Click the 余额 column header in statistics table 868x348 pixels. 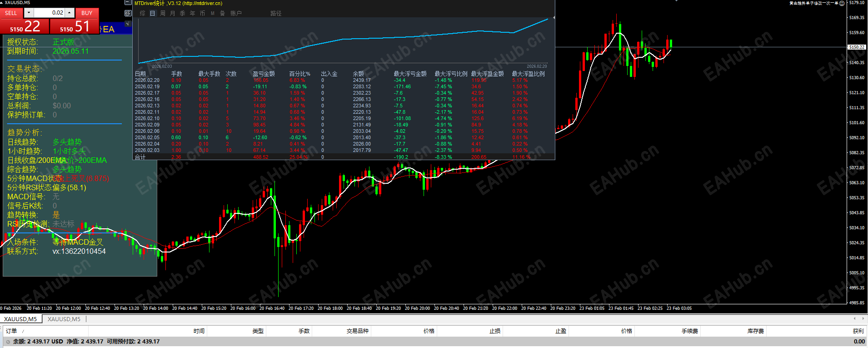pos(358,74)
